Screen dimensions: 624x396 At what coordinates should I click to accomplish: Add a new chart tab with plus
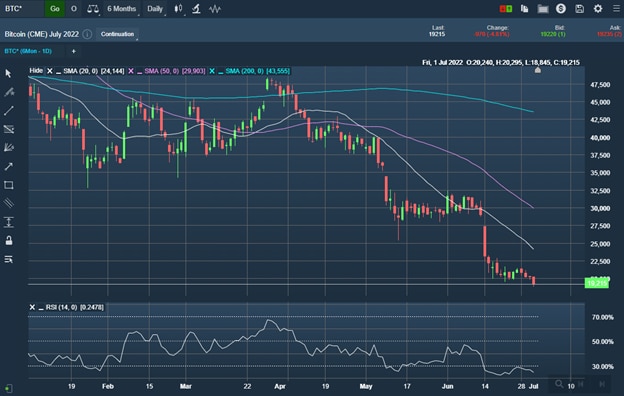(74, 51)
